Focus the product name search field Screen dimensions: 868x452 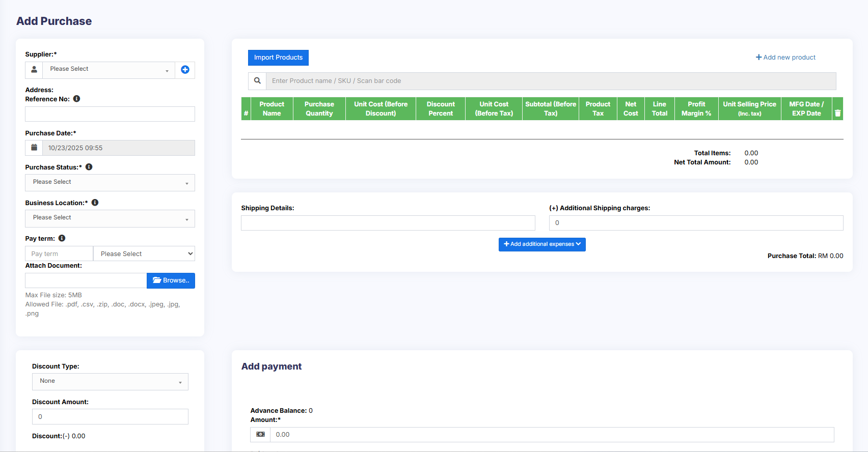[551, 81]
